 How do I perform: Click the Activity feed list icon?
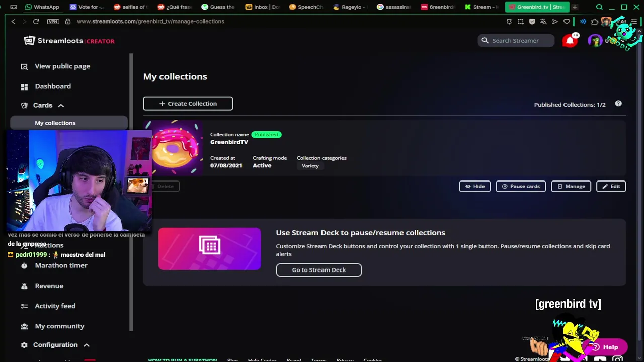click(24, 306)
